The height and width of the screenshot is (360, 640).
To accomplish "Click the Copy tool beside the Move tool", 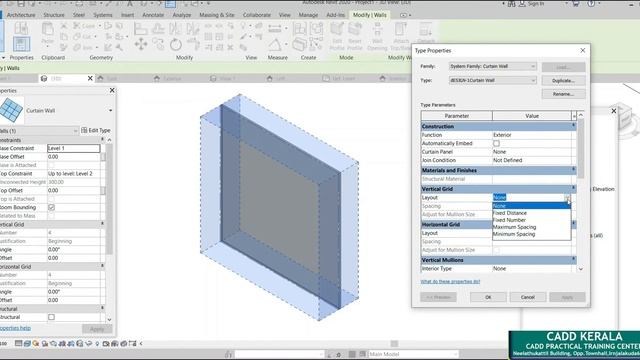I will [x=158, y=44].
